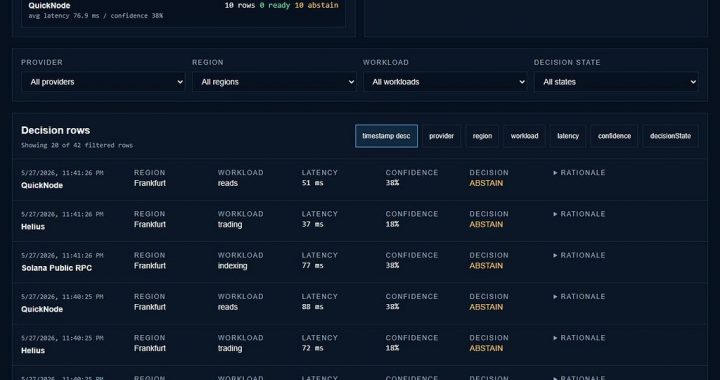720x380 pixels.
Task: Click avg latency 76.9 ms confidence text
Action: (x=96, y=16)
